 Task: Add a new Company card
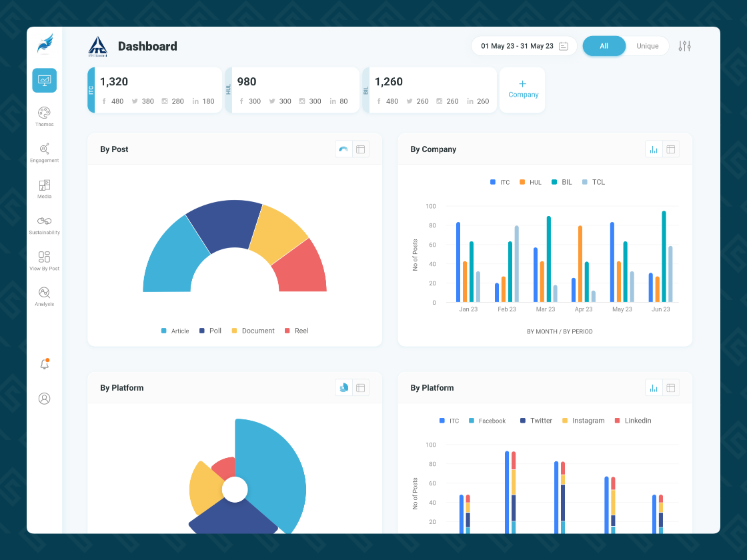click(x=523, y=90)
